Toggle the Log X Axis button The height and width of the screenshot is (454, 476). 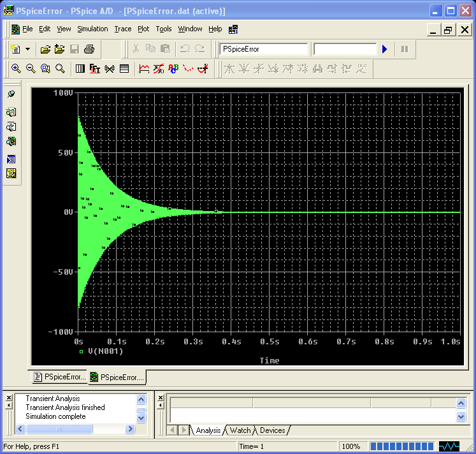click(x=80, y=69)
